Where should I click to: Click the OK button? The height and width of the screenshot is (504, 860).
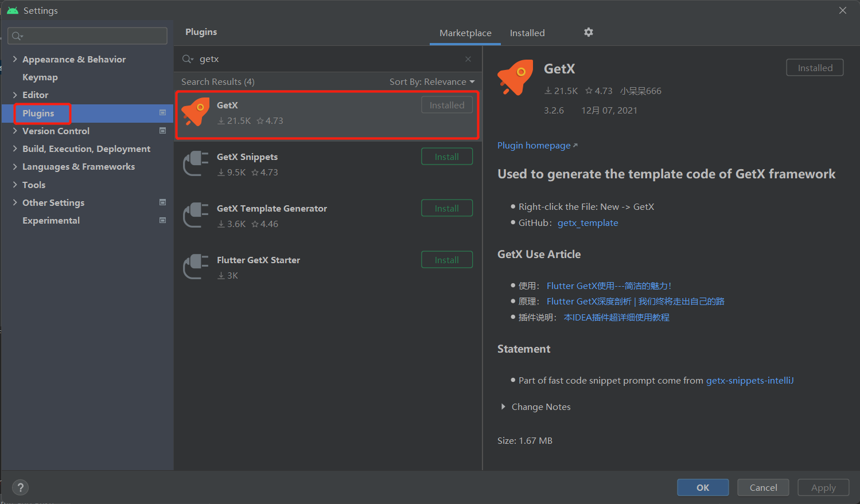coord(703,487)
